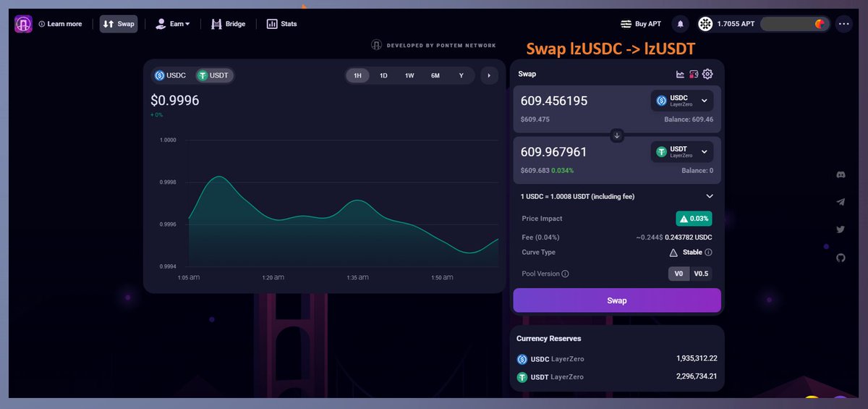
Task: Click the chart collapse arrow button
Action: [x=488, y=75]
